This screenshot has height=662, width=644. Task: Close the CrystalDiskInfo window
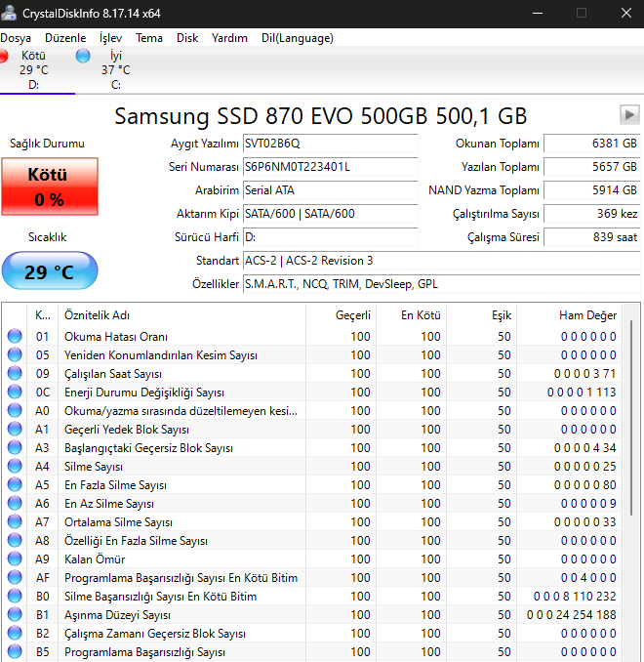(x=626, y=13)
